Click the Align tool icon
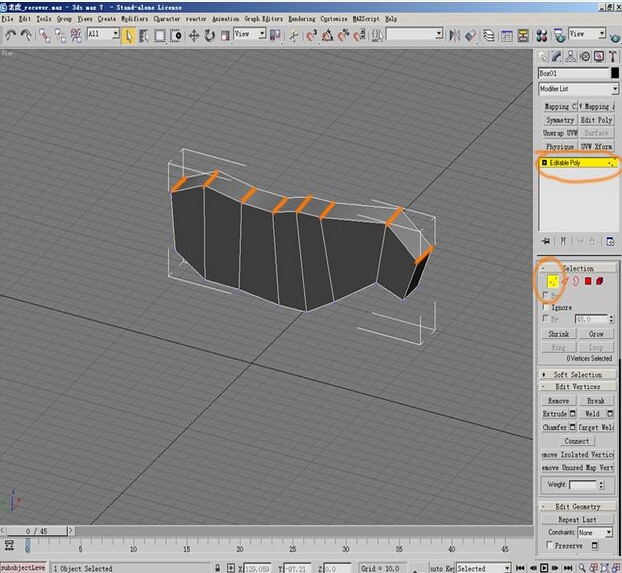 [x=470, y=36]
